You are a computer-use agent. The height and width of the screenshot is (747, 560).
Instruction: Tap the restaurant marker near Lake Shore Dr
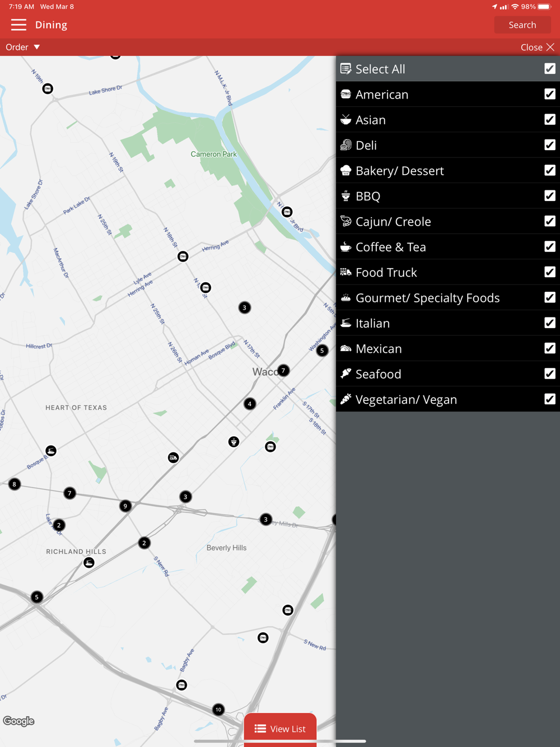click(x=48, y=88)
